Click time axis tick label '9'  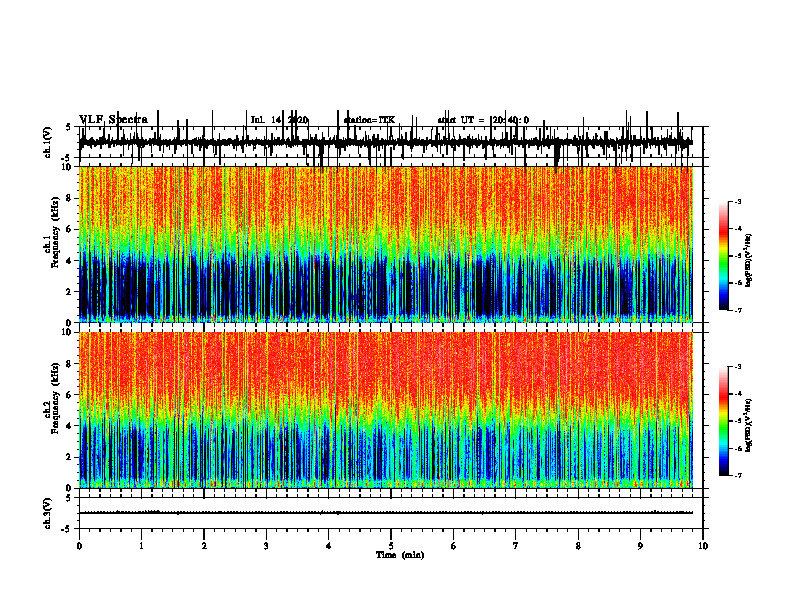coord(640,546)
